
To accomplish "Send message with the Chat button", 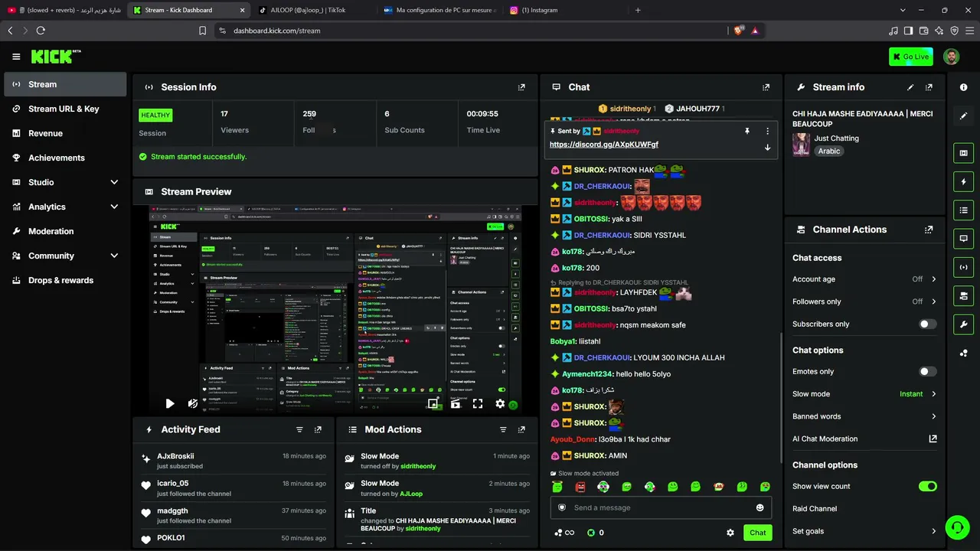I will coord(757,533).
